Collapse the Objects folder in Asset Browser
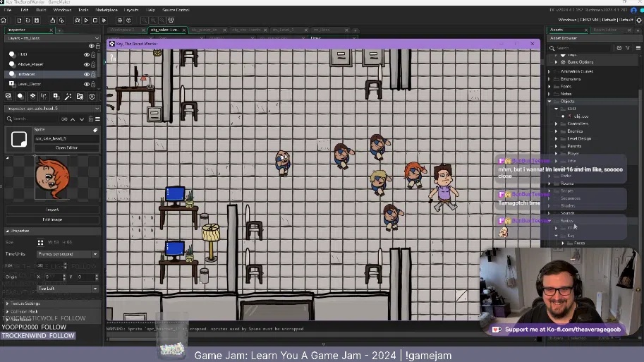 point(549,102)
